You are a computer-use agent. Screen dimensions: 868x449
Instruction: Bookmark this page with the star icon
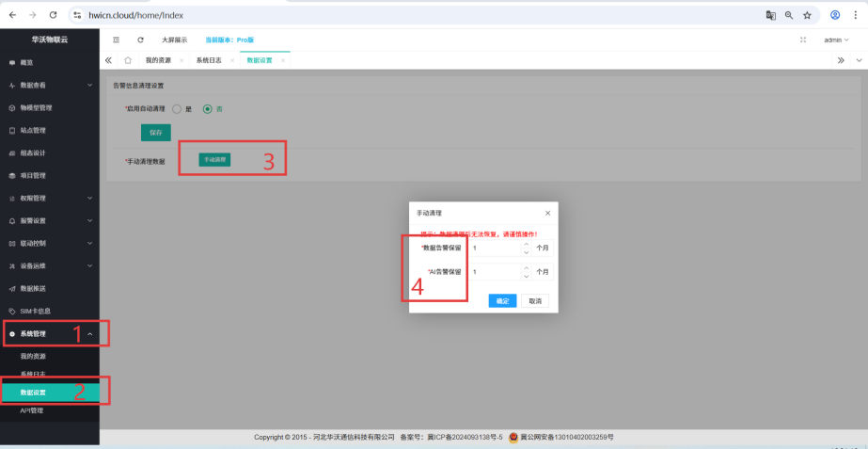pyautogui.click(x=807, y=15)
